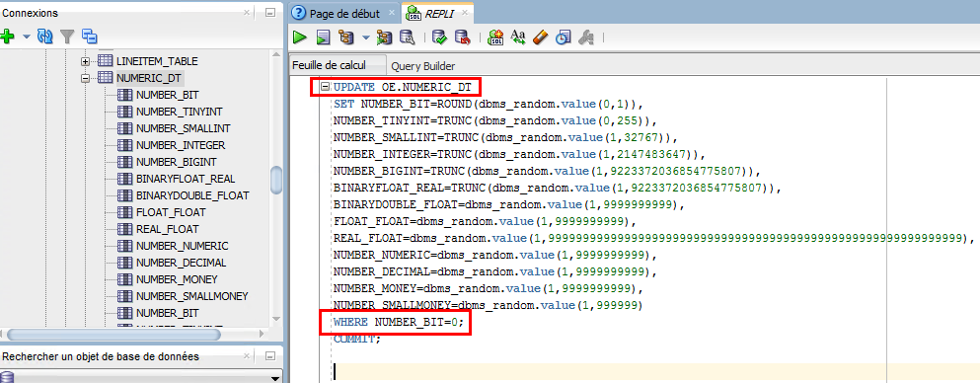Image resolution: width=980 pixels, height=383 pixels.
Task: Select the REPLI worksheet tab
Action: pyautogui.click(x=439, y=13)
